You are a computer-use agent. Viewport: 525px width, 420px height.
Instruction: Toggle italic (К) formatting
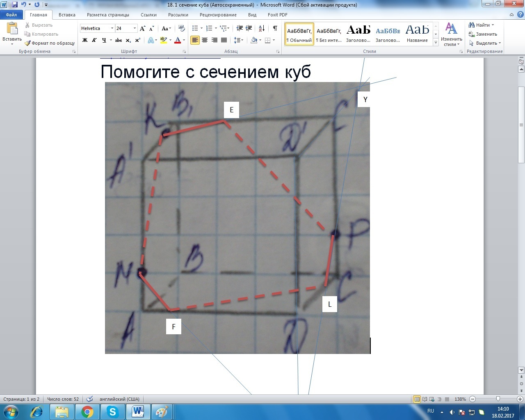pyautogui.click(x=94, y=40)
